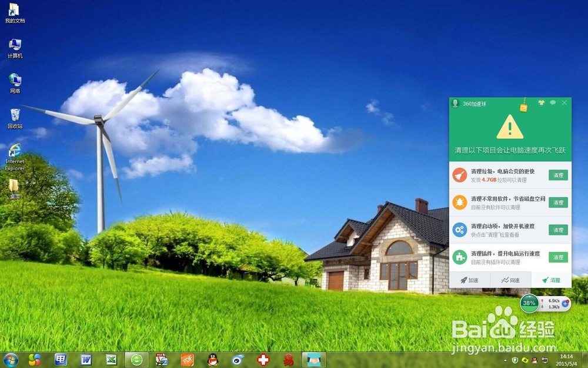The width and height of the screenshot is (588, 368).
Task: Select the Internet Explorer desktop icon
Action: pyautogui.click(x=15, y=157)
